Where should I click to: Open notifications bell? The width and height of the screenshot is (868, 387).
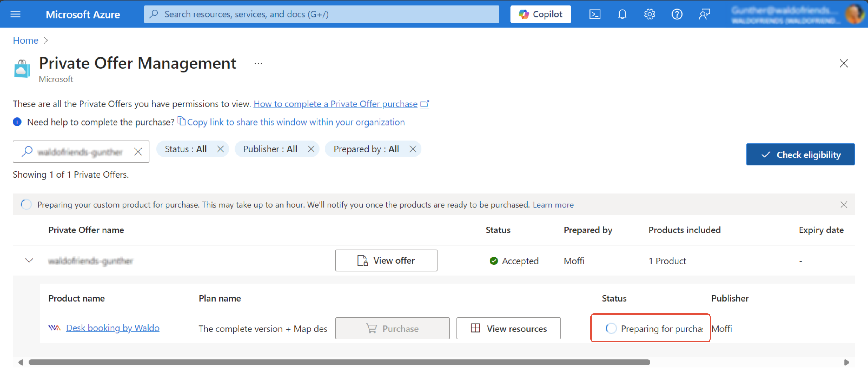coord(622,14)
